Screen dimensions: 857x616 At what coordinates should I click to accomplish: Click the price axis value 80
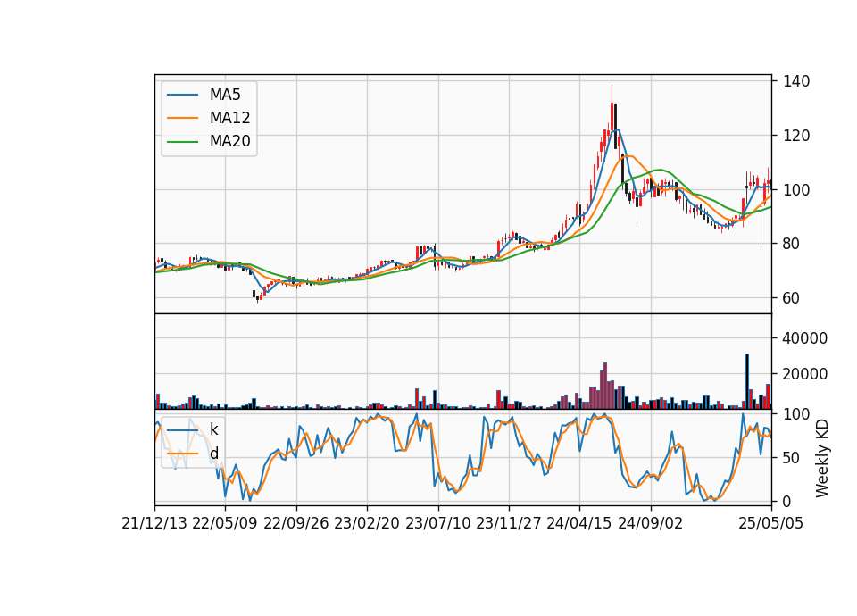pyautogui.click(x=792, y=244)
